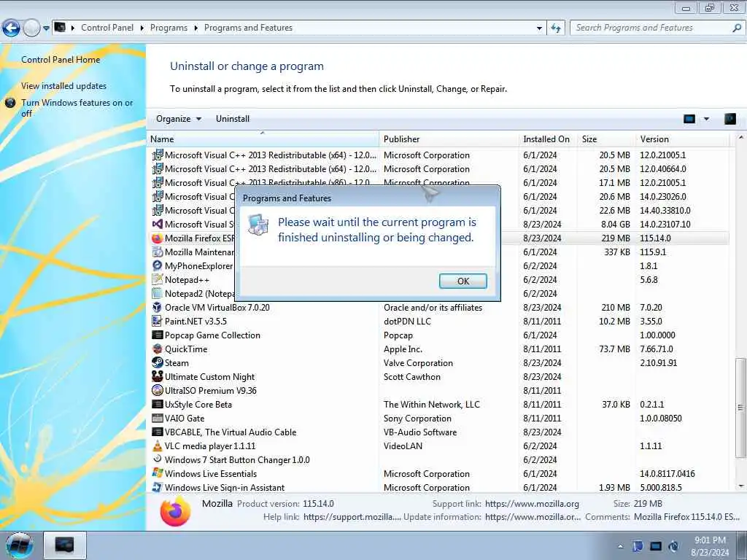This screenshot has width=747, height=560.
Task: Click the Control Panel taskbar button
Action: pos(65,545)
